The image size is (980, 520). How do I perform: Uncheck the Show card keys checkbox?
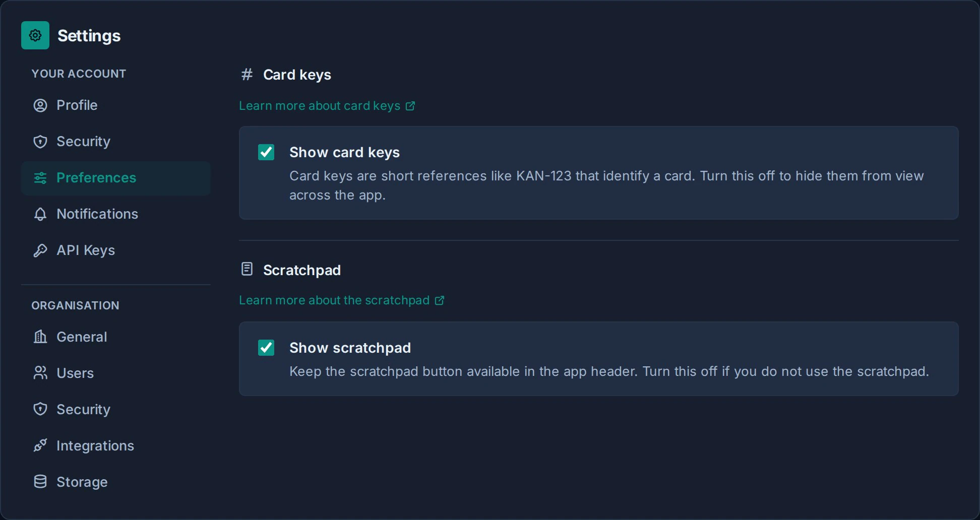tap(266, 152)
